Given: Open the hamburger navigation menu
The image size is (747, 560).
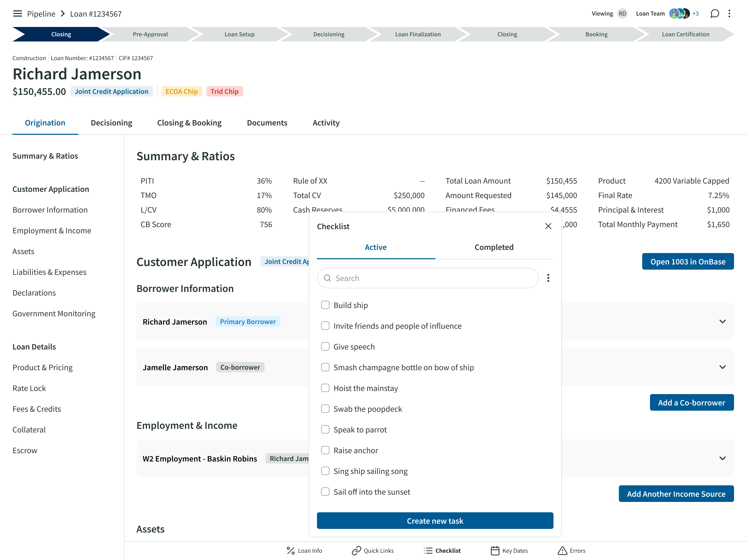Looking at the screenshot, I should [17, 13].
